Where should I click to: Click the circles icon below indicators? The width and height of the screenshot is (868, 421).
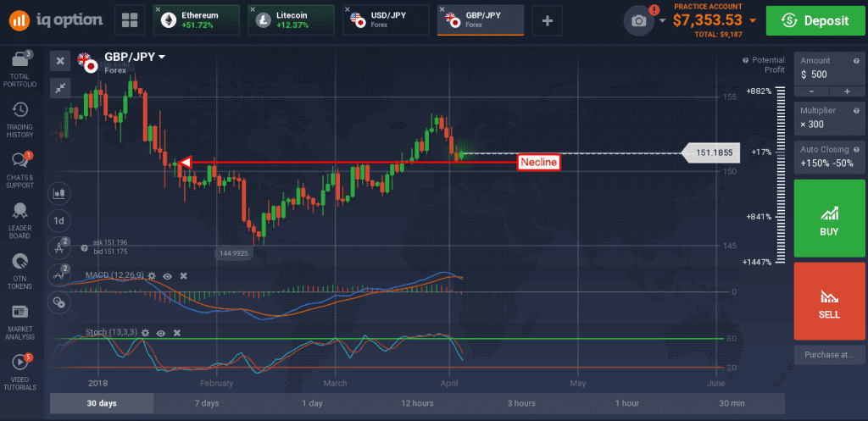[58, 302]
